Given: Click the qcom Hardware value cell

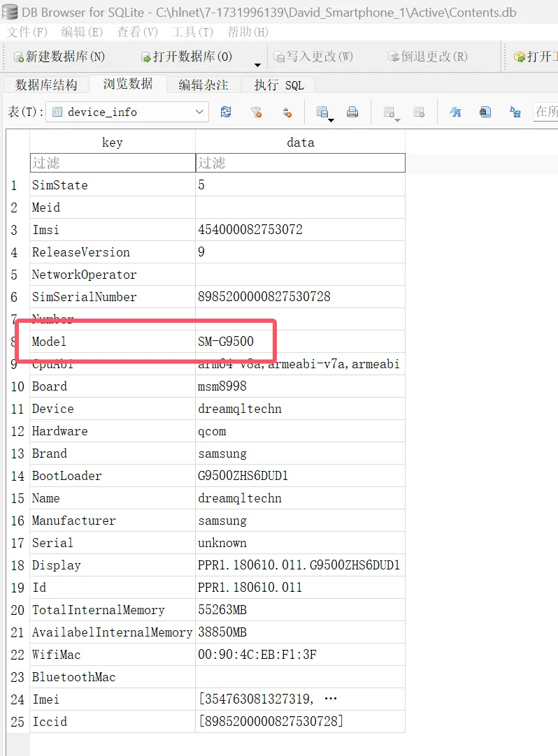Looking at the screenshot, I should pyautogui.click(x=300, y=431).
